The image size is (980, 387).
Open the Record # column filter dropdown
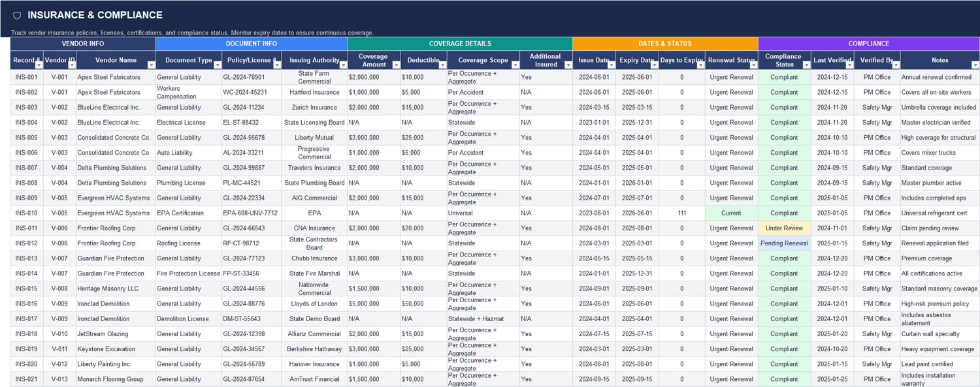click(39, 65)
